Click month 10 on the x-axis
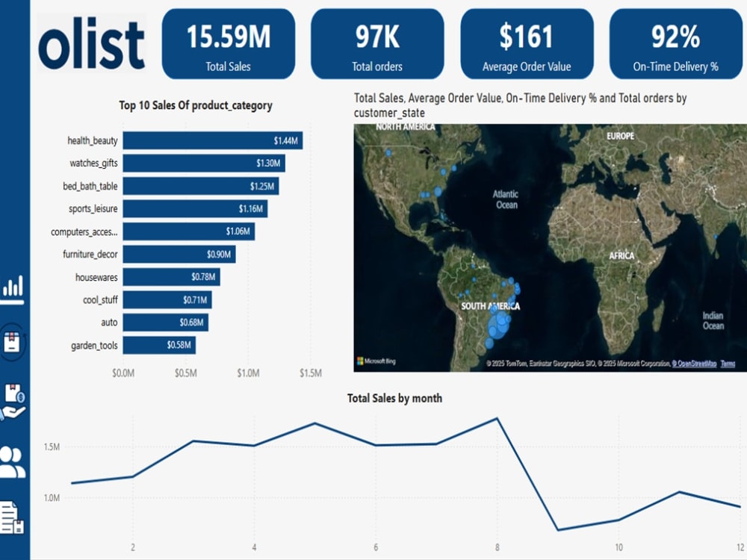The width and height of the screenshot is (747, 560). [619, 547]
